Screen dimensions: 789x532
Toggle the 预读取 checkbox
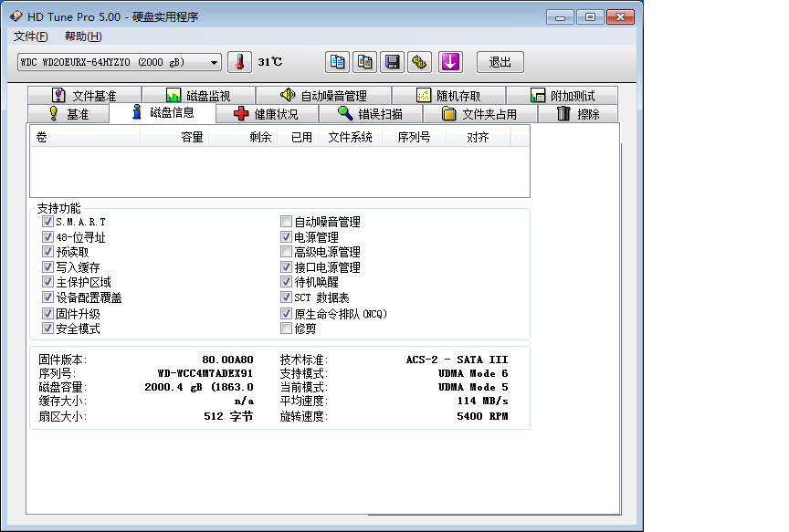pos(47,252)
